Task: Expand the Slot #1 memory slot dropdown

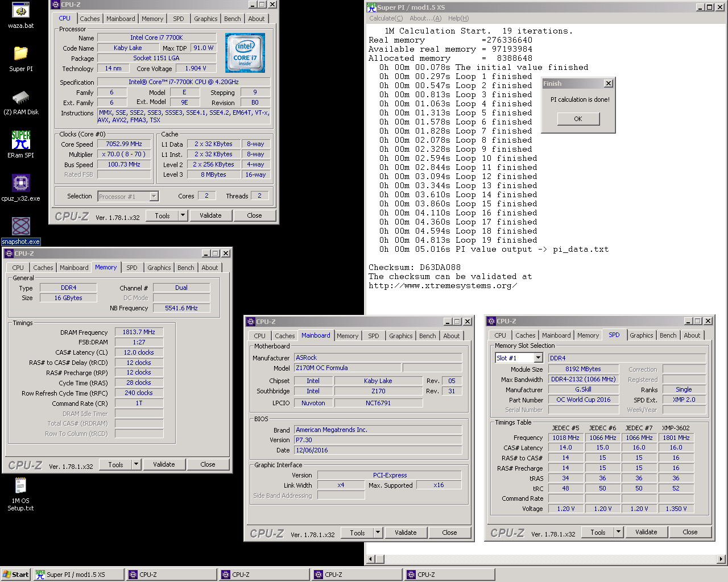Action: click(x=538, y=357)
